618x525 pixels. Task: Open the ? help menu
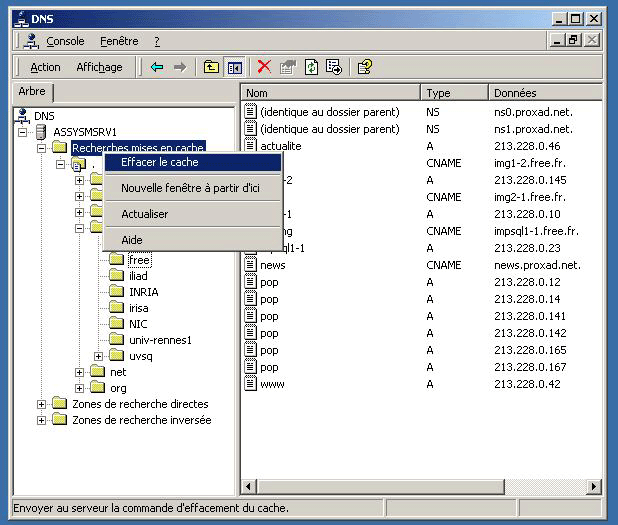[157, 41]
